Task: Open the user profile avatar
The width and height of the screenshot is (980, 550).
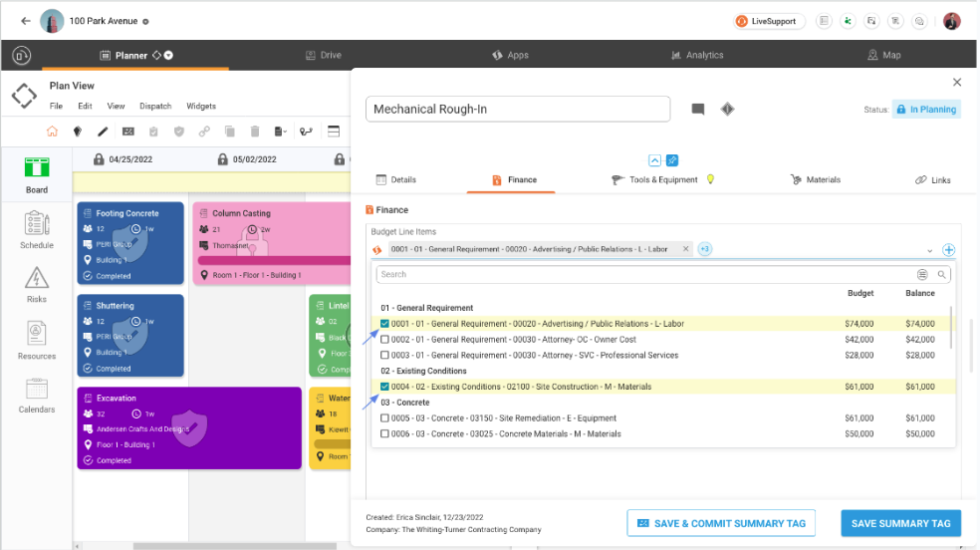Action: [951, 21]
